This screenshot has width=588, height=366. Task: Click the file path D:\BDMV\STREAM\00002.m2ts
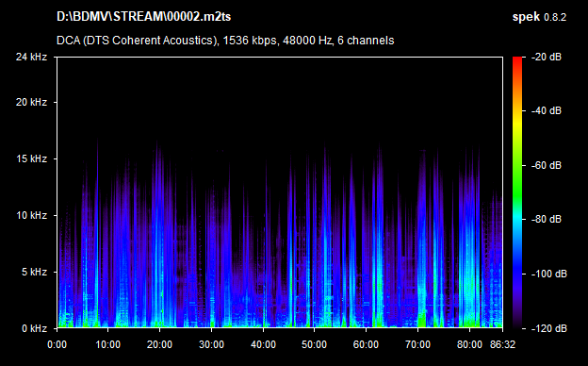(x=143, y=17)
